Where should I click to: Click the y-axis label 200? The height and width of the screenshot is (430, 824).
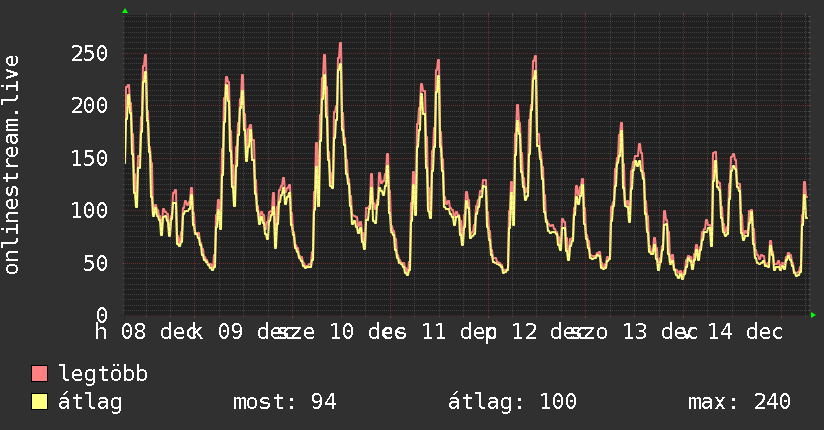coord(89,106)
